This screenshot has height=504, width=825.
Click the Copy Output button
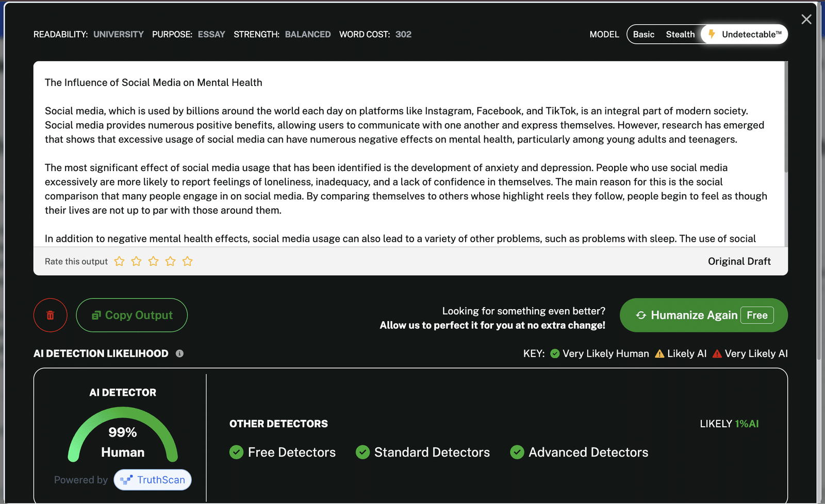tap(132, 315)
